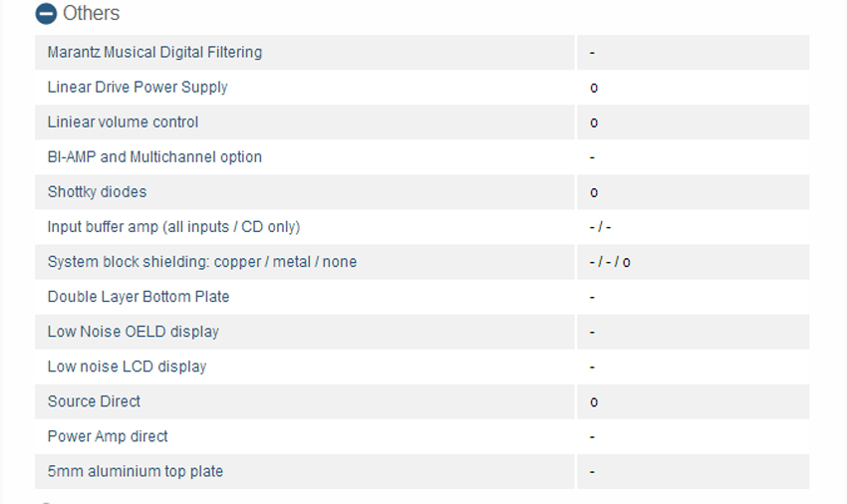Click Low Noise OELD display row
847x504 pixels.
click(x=422, y=332)
